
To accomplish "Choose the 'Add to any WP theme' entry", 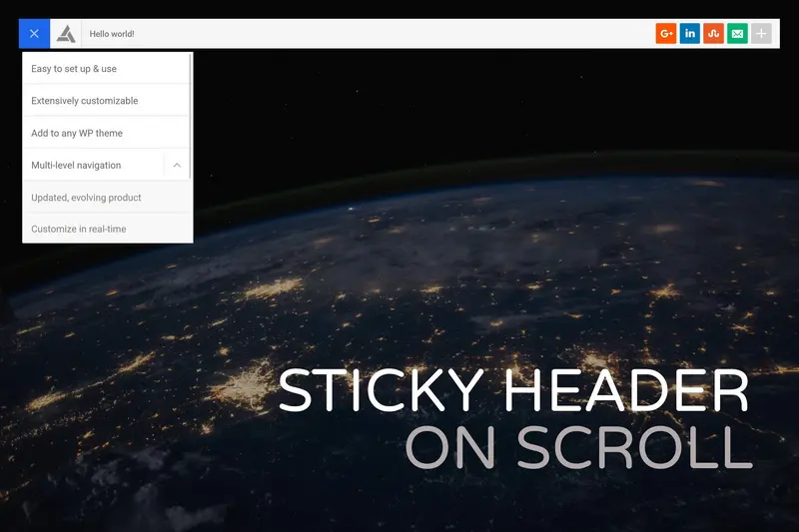I will click(x=77, y=133).
